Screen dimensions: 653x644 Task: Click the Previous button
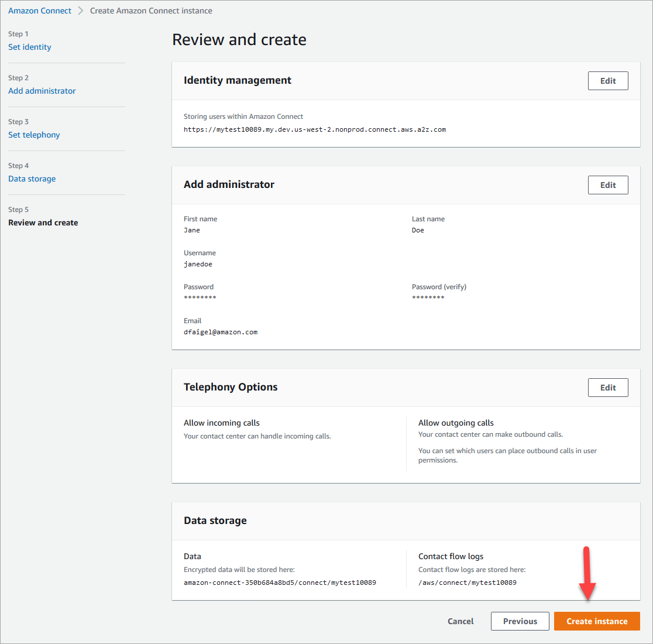520,621
